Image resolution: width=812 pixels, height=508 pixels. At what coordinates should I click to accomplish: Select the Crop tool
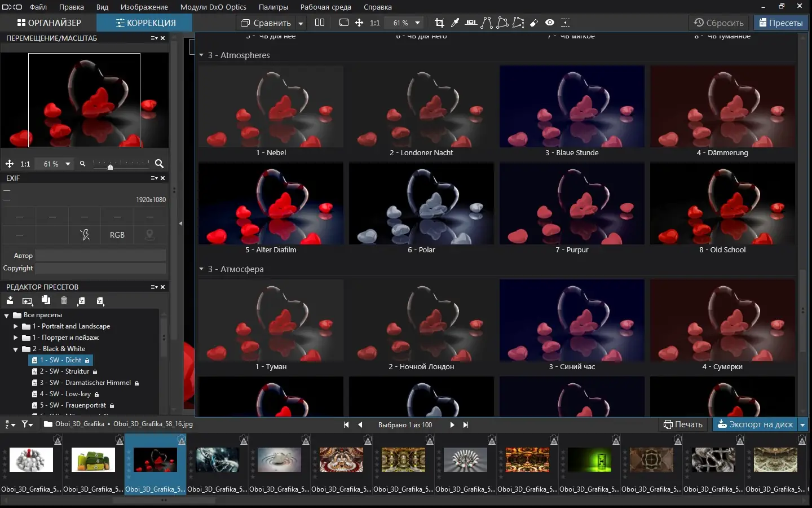pyautogui.click(x=439, y=23)
